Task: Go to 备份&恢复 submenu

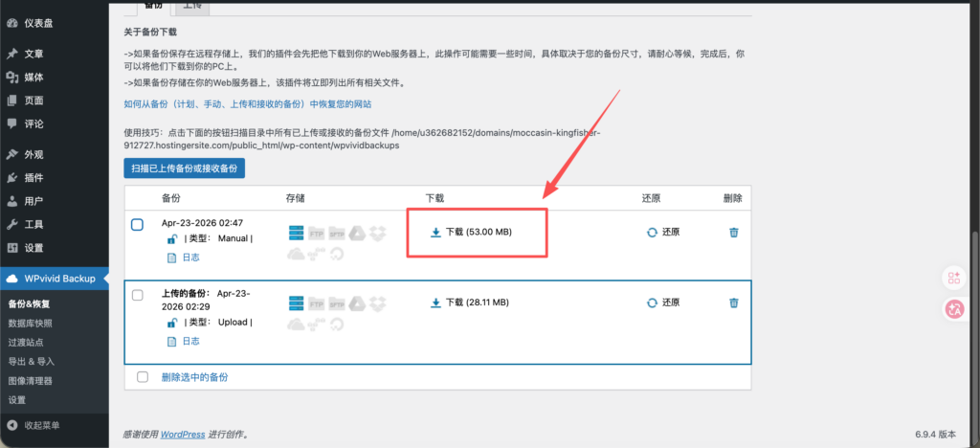Action: tap(29, 304)
